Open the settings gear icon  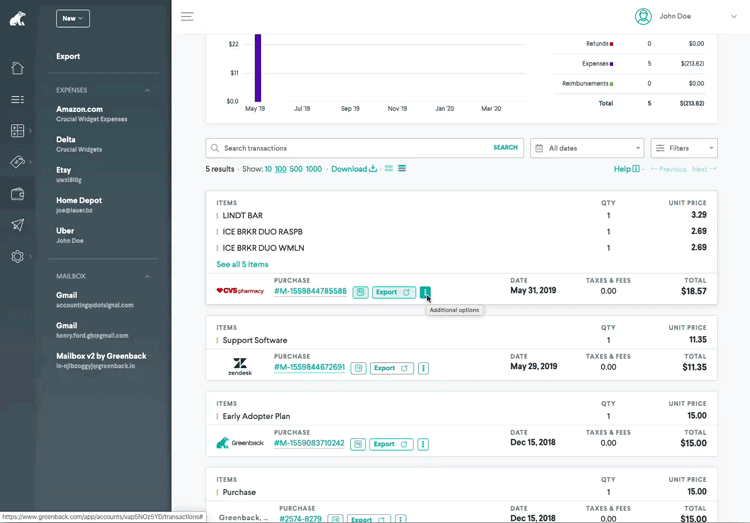17,256
